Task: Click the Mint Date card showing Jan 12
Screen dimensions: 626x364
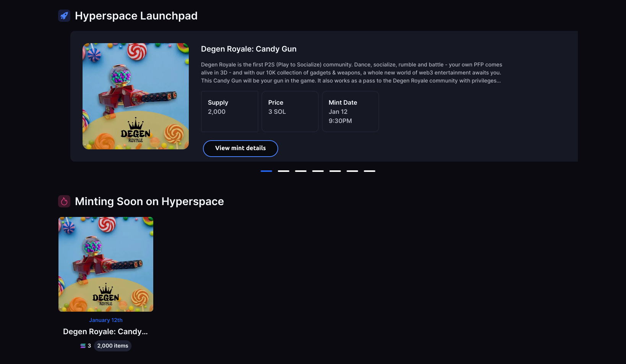Action: tap(350, 111)
